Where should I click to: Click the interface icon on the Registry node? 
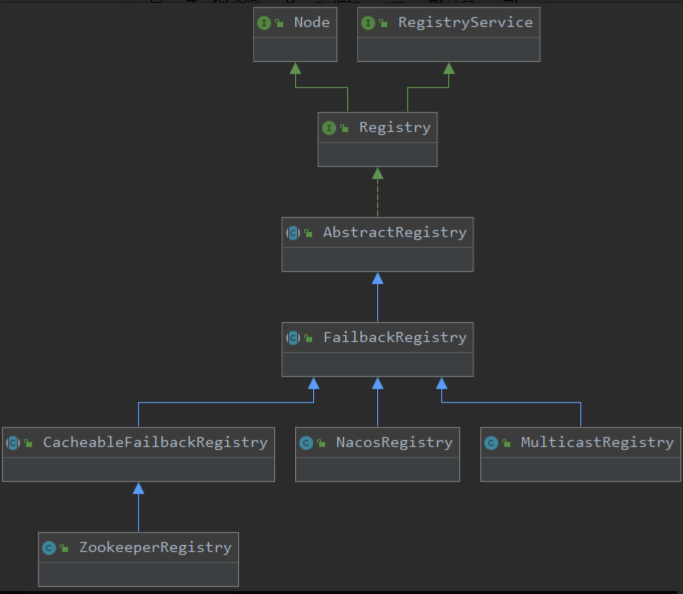click(329, 127)
